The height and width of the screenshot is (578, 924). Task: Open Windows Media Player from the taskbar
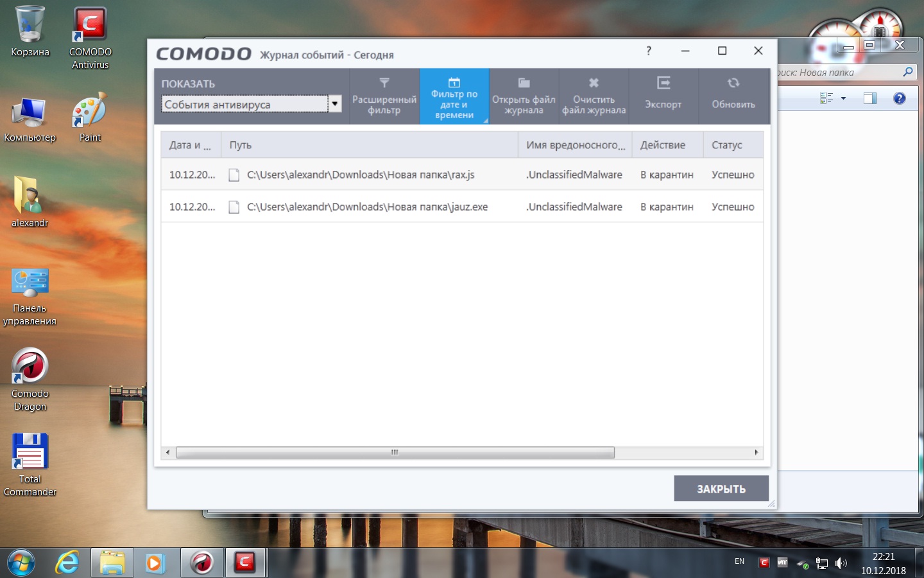tap(155, 563)
